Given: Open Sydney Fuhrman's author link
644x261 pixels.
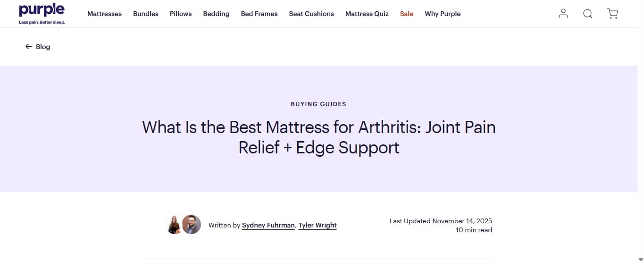Looking at the screenshot, I should point(268,225).
